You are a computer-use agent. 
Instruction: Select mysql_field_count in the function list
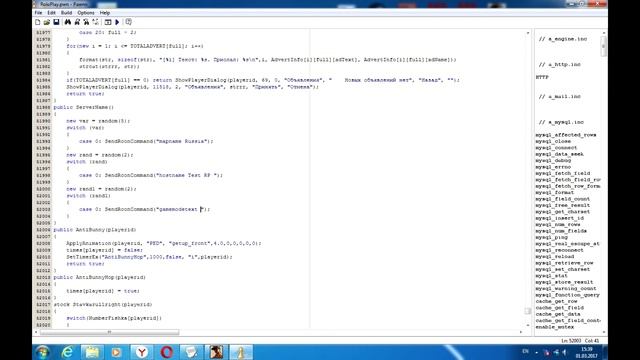tap(562, 199)
